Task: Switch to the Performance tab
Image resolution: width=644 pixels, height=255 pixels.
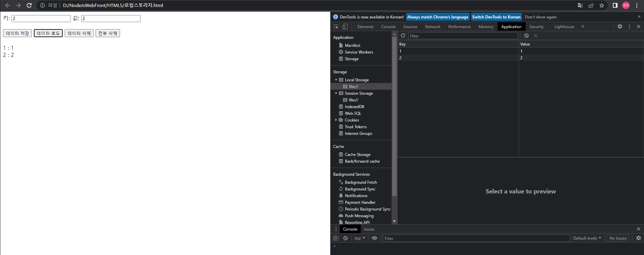Action: click(459, 27)
